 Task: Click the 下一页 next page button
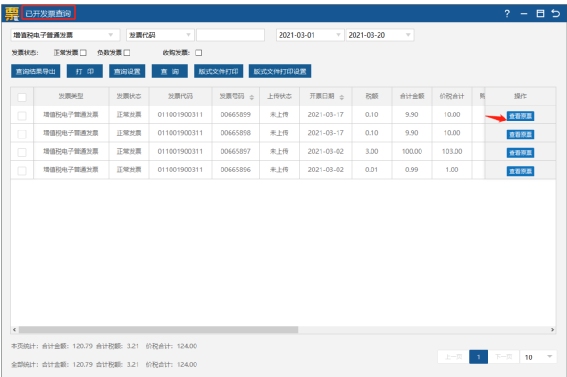504,357
